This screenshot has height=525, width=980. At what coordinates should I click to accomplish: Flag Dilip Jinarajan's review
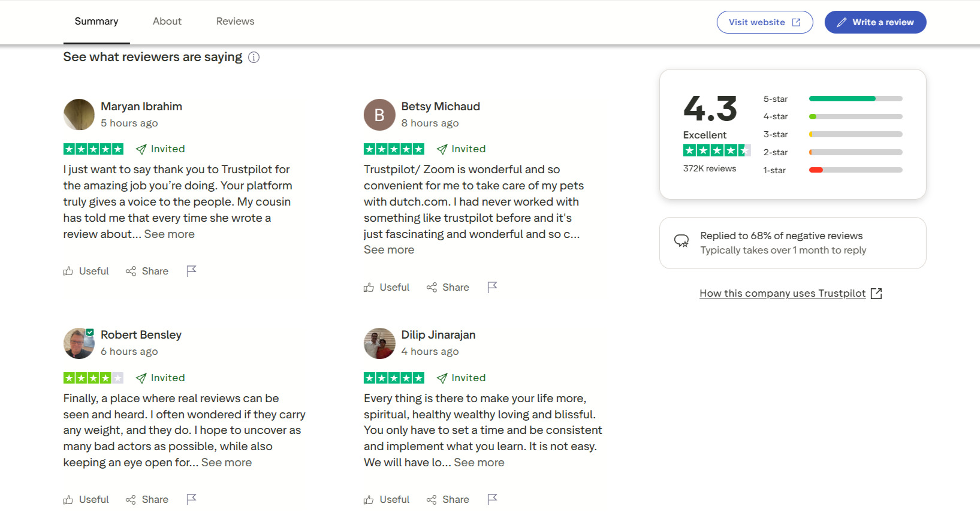493,499
